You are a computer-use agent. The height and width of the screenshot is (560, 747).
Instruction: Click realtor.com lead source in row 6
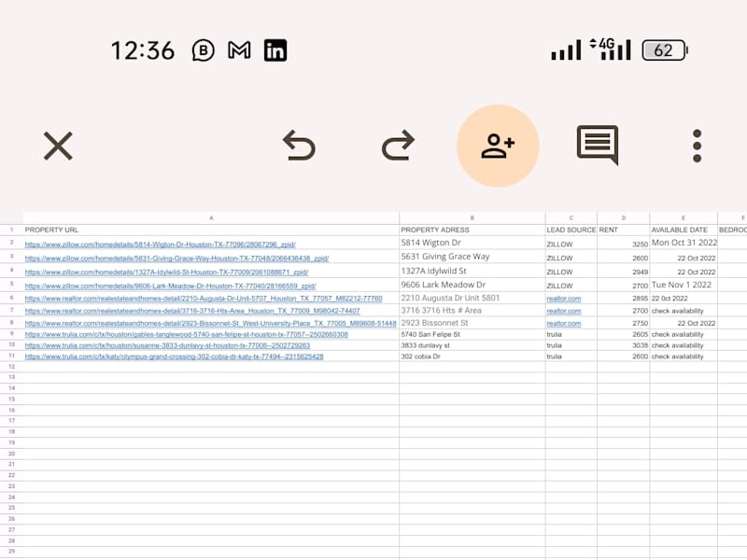pyautogui.click(x=564, y=299)
